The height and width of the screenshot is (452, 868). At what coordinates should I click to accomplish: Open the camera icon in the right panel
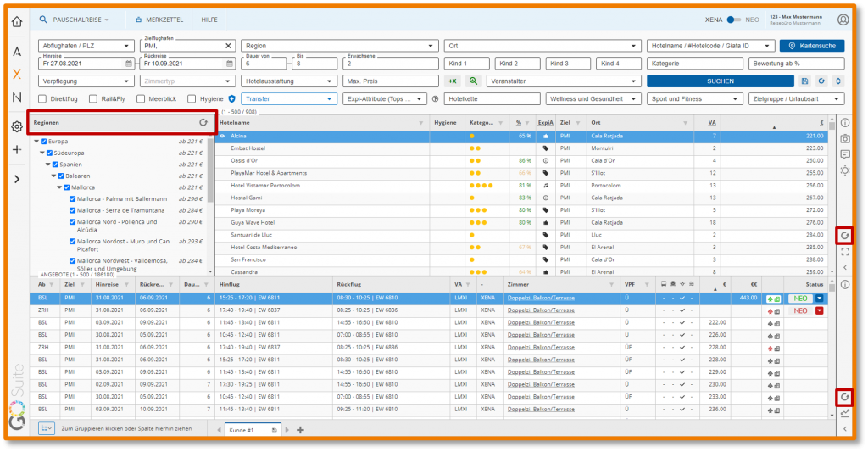(x=844, y=138)
